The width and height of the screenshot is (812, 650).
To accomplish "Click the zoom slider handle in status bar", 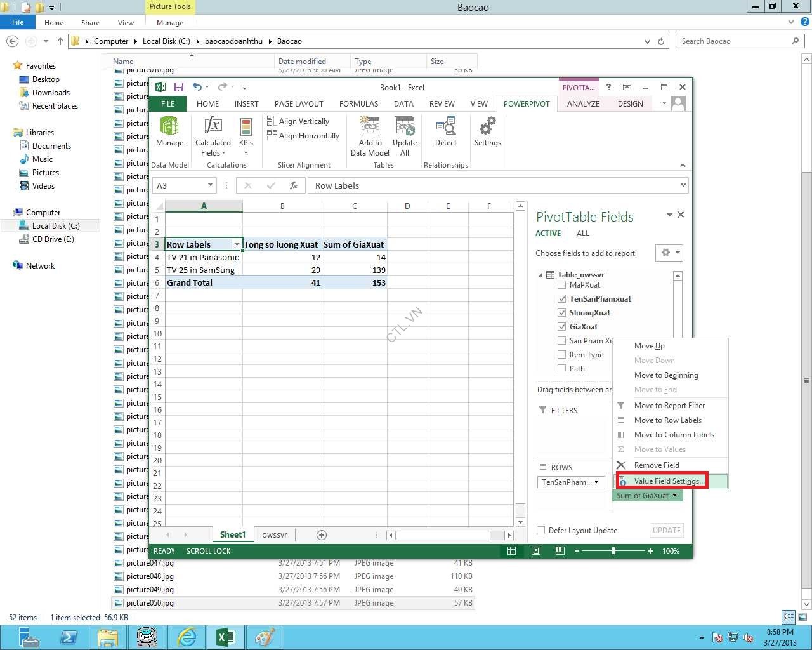I will [x=613, y=551].
